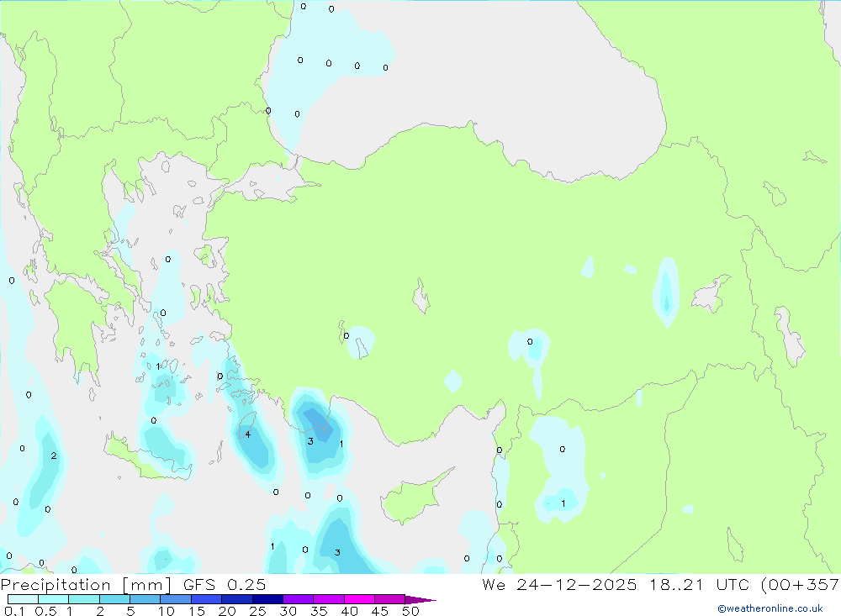
Task: Click the legend scale number '0.1'
Action: [14, 611]
